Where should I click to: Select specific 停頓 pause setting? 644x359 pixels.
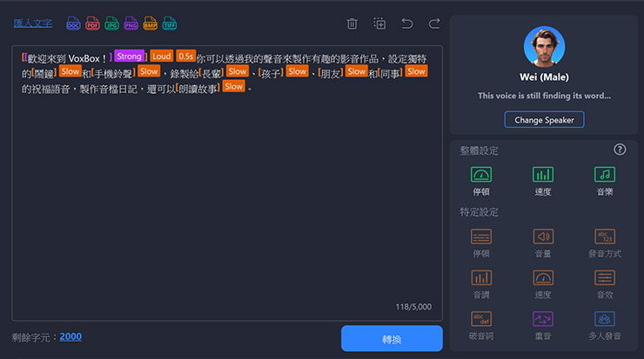tap(481, 243)
